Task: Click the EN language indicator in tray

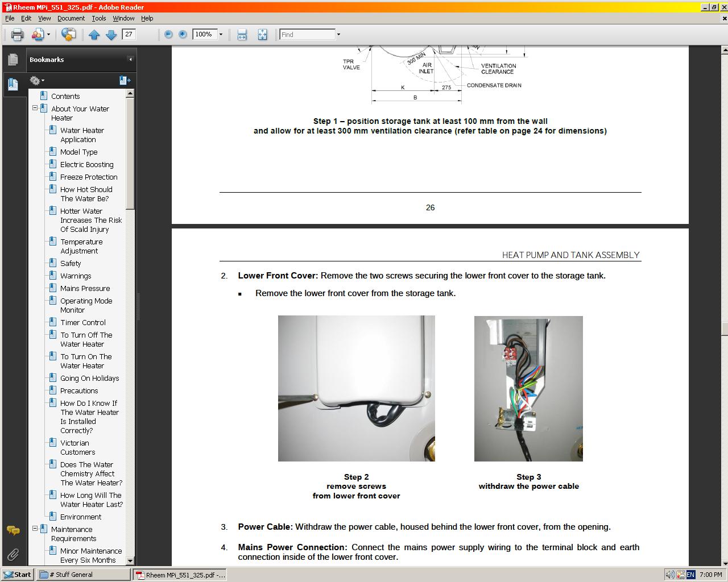Action: point(690,575)
